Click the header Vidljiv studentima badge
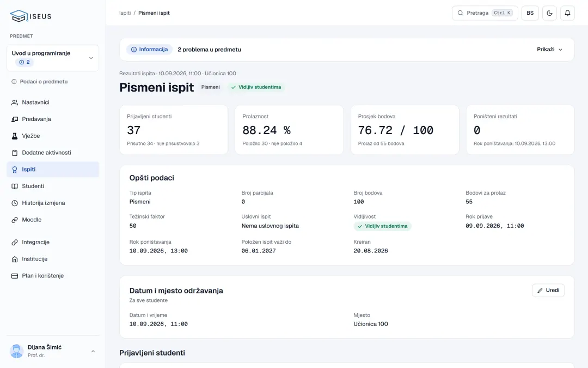The width and height of the screenshot is (588, 368). (256, 87)
